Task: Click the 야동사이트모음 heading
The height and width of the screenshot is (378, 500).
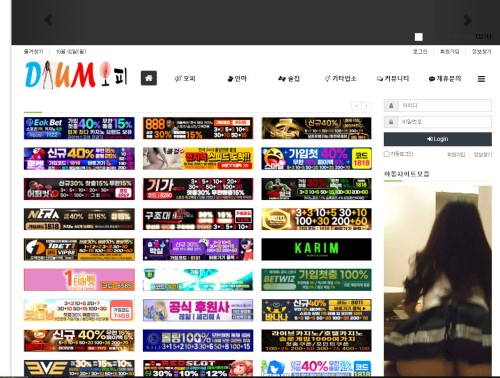Action: (407, 174)
